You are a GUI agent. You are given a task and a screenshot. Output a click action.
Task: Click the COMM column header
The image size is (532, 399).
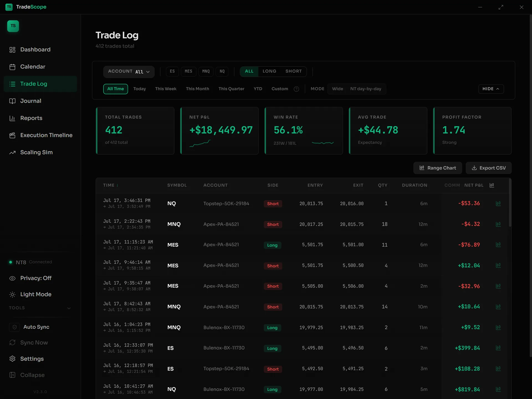click(452, 185)
